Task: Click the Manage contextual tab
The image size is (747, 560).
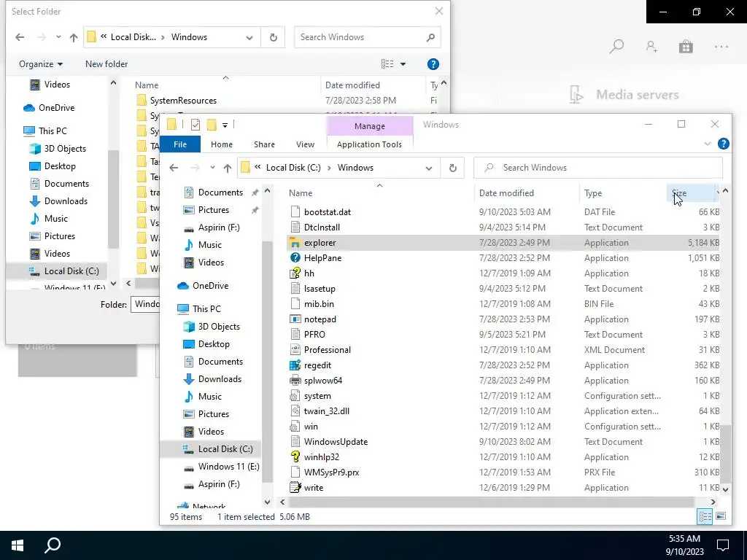Action: click(370, 125)
